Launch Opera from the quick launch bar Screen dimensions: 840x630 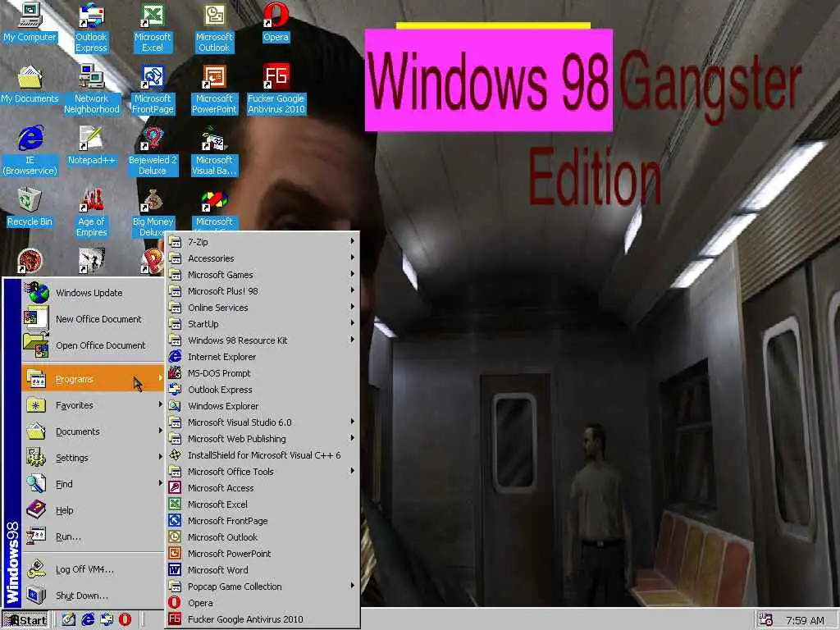(125, 619)
